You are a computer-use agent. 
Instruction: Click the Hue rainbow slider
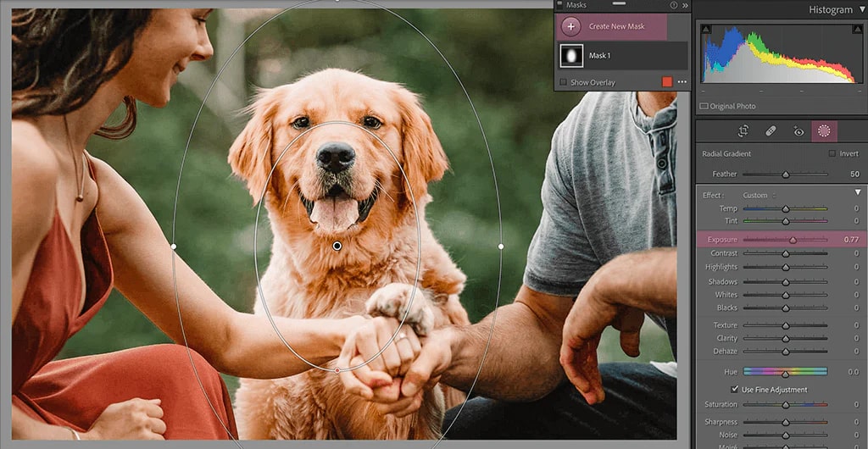[x=785, y=372]
